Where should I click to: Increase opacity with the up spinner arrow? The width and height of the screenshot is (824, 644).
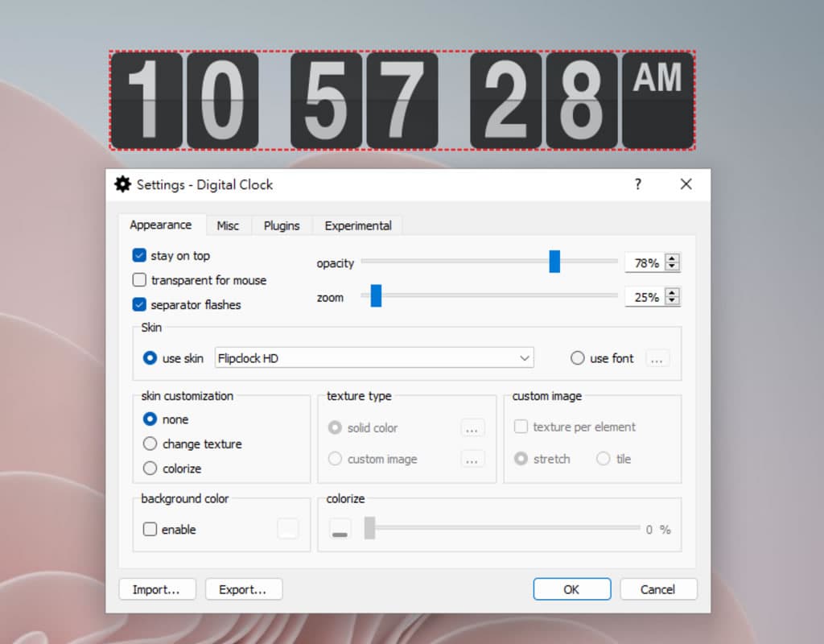pos(673,258)
